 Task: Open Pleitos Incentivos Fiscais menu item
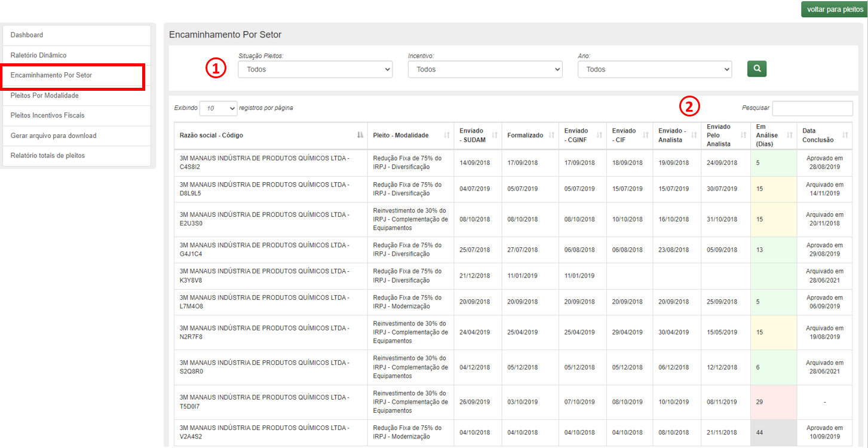tap(77, 116)
